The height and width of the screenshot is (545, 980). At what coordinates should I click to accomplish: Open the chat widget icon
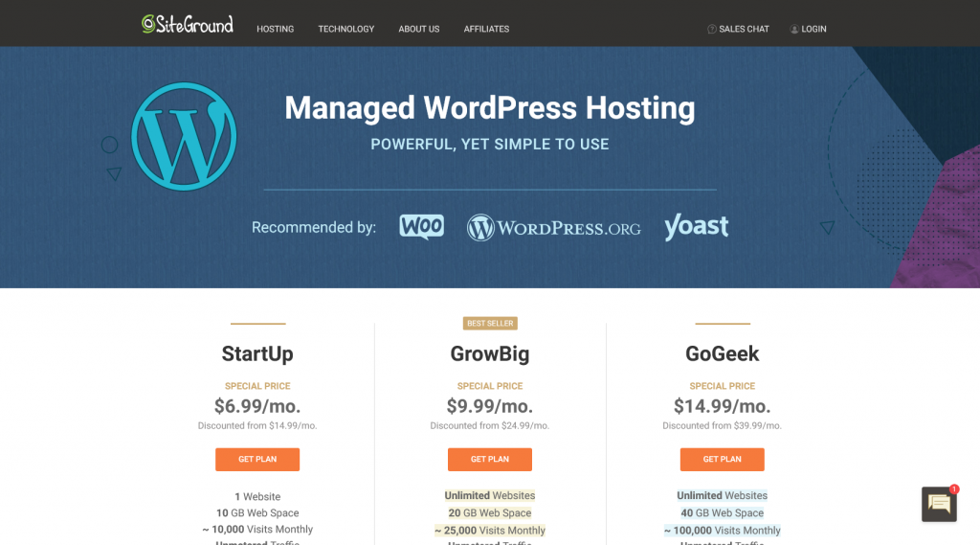[939, 504]
